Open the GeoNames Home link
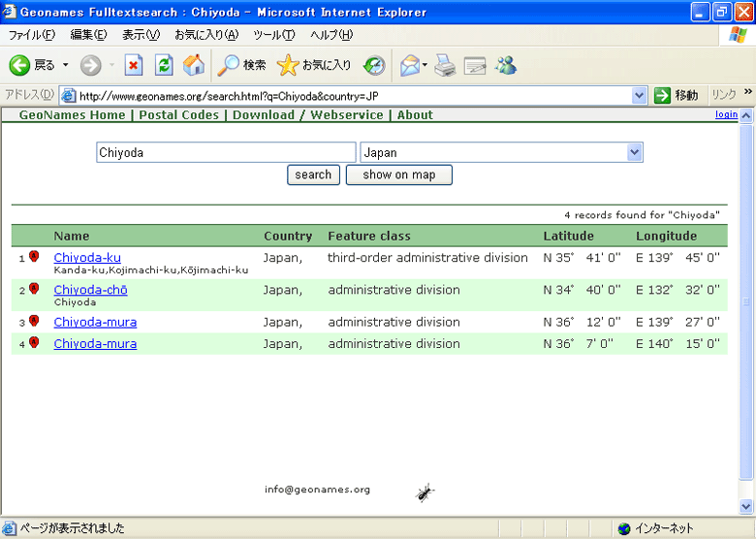This screenshot has height=539, width=756. [x=72, y=115]
